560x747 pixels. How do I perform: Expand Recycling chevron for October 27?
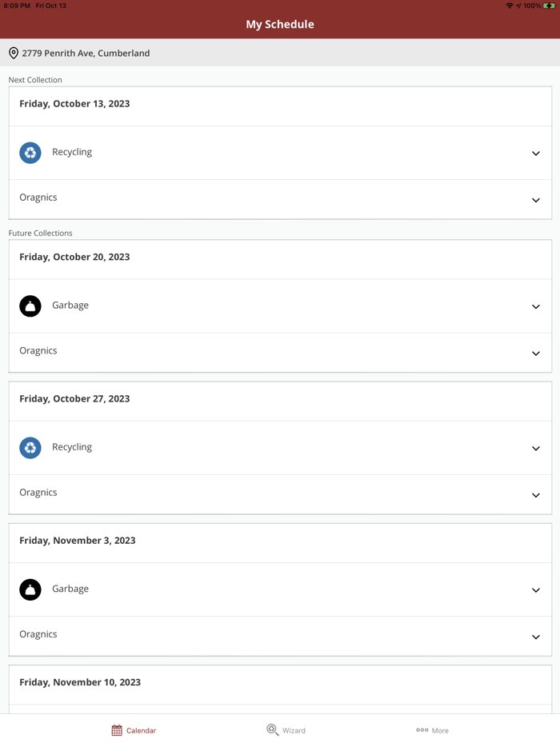coord(536,448)
